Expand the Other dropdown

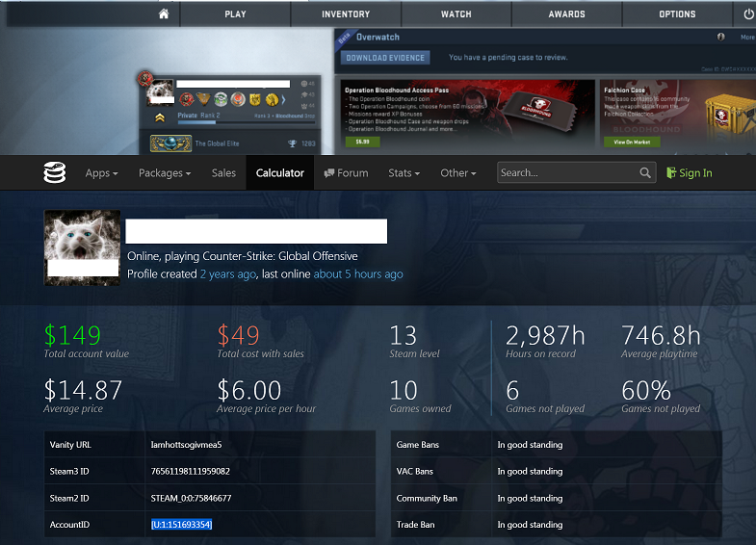click(x=458, y=172)
